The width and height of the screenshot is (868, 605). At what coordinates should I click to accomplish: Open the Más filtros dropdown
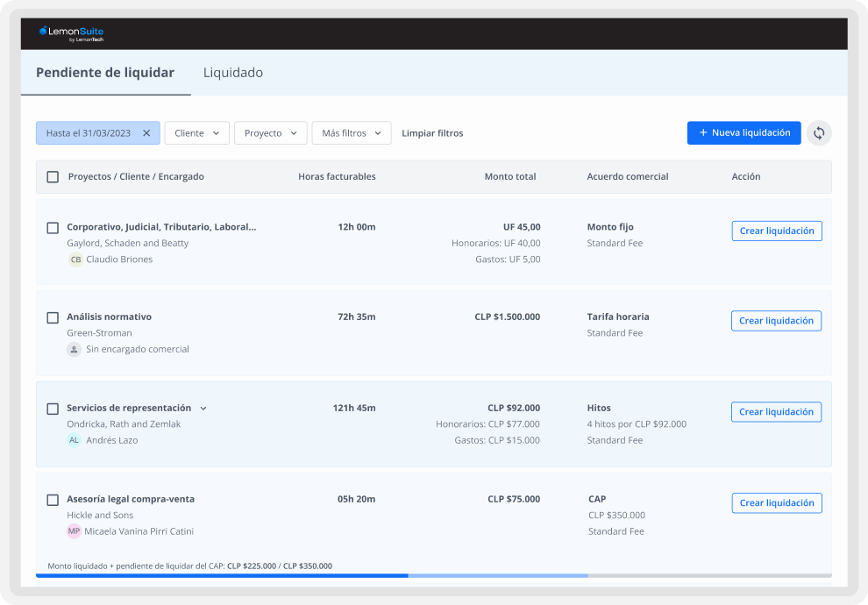pyautogui.click(x=352, y=133)
